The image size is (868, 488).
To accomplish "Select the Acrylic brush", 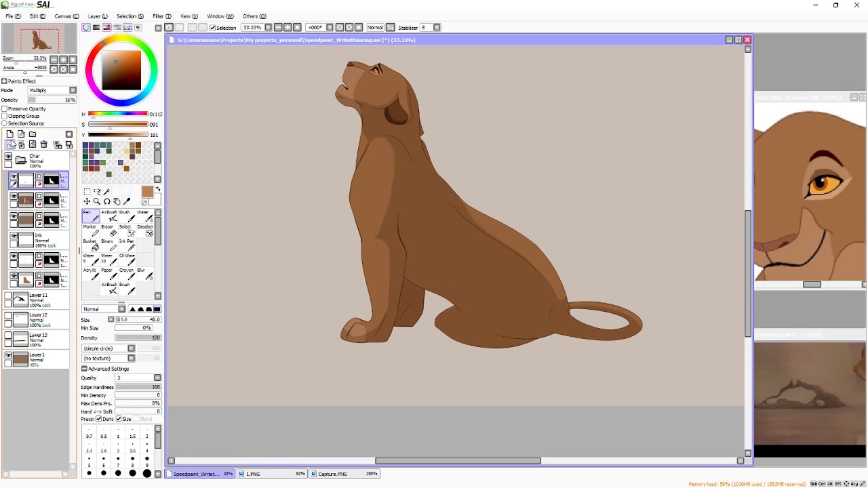I will [x=91, y=274].
